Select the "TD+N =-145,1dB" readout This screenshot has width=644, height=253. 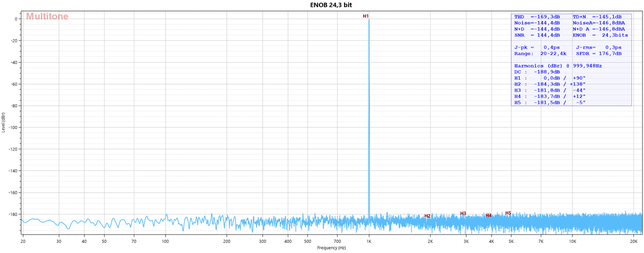pos(597,17)
